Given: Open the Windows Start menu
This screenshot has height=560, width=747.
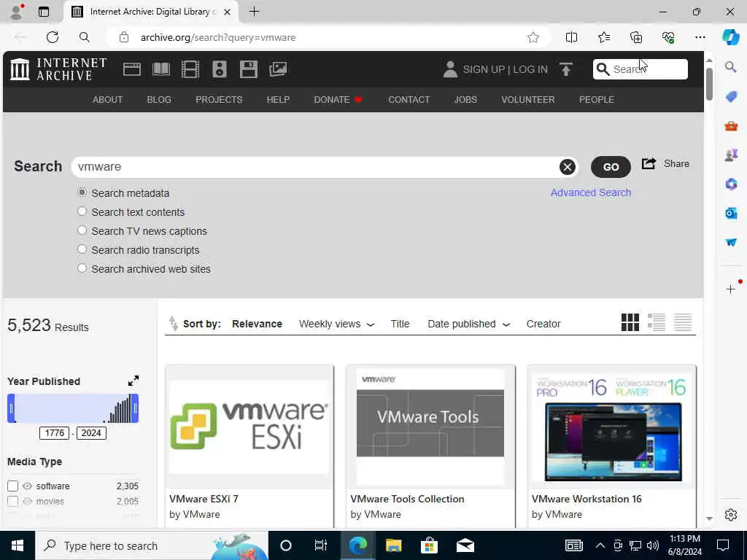Looking at the screenshot, I should (x=18, y=545).
